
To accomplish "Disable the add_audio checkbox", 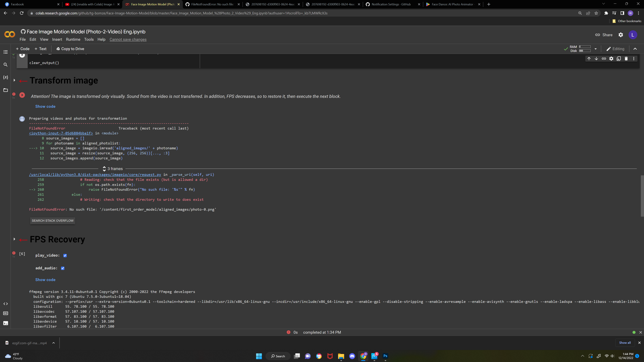I will click(x=63, y=268).
